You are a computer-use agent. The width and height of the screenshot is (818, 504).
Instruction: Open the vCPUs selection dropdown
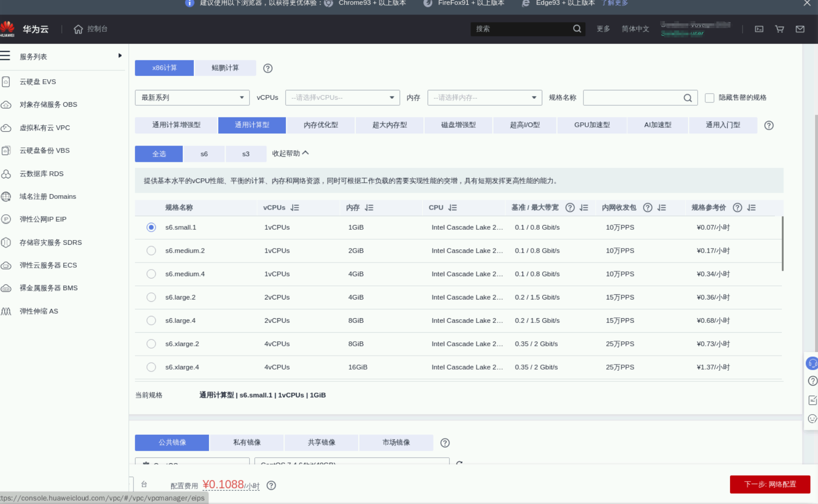coord(342,98)
